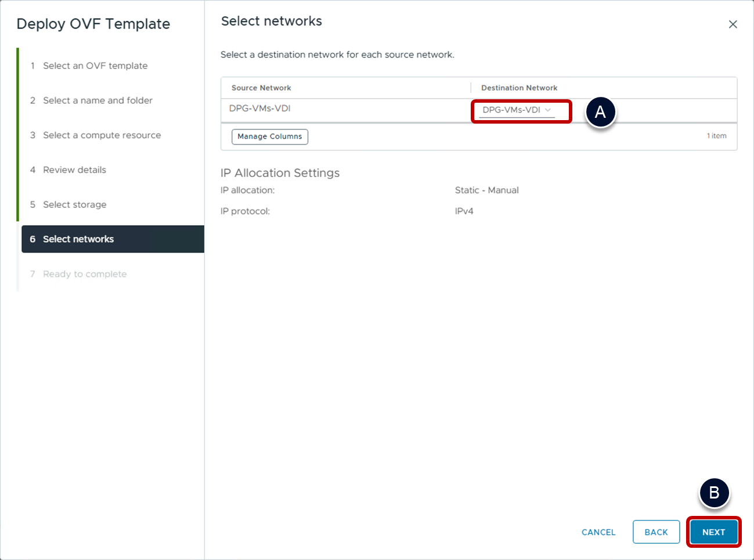Image resolution: width=754 pixels, height=560 pixels.
Task: Select the active step 6 Select networks
Action: point(78,239)
